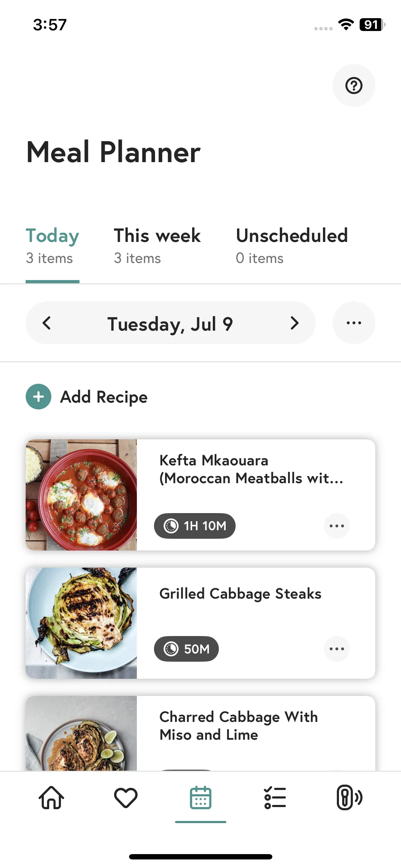The height and width of the screenshot is (868, 401).
Task: Tap the green plus Add Recipe icon
Action: [x=38, y=397]
